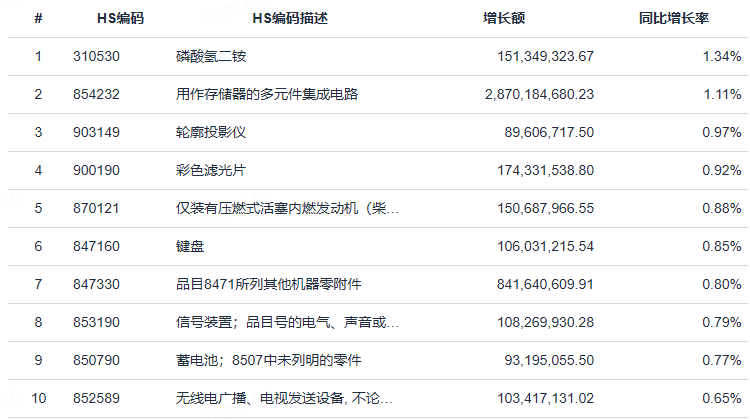Click growth rate 1.11%
The image size is (750, 419).
(722, 94)
